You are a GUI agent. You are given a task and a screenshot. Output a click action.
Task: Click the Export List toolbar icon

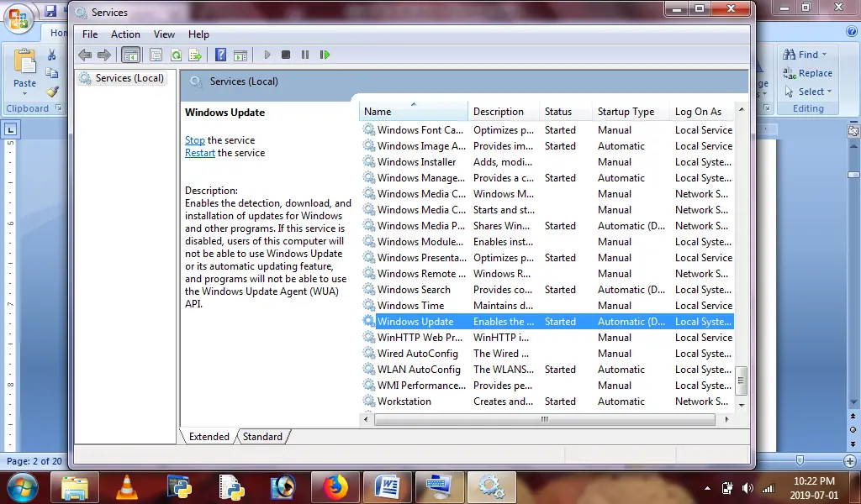[195, 55]
